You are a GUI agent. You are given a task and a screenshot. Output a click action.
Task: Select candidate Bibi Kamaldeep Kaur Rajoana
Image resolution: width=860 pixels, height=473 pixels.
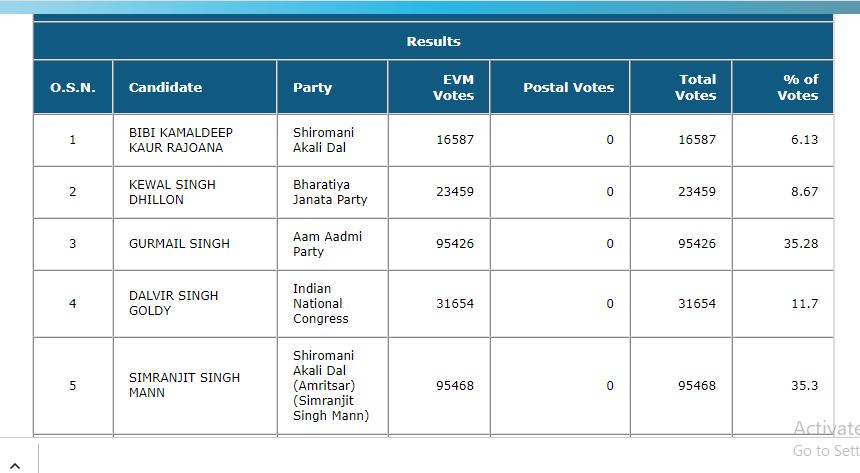176,140
